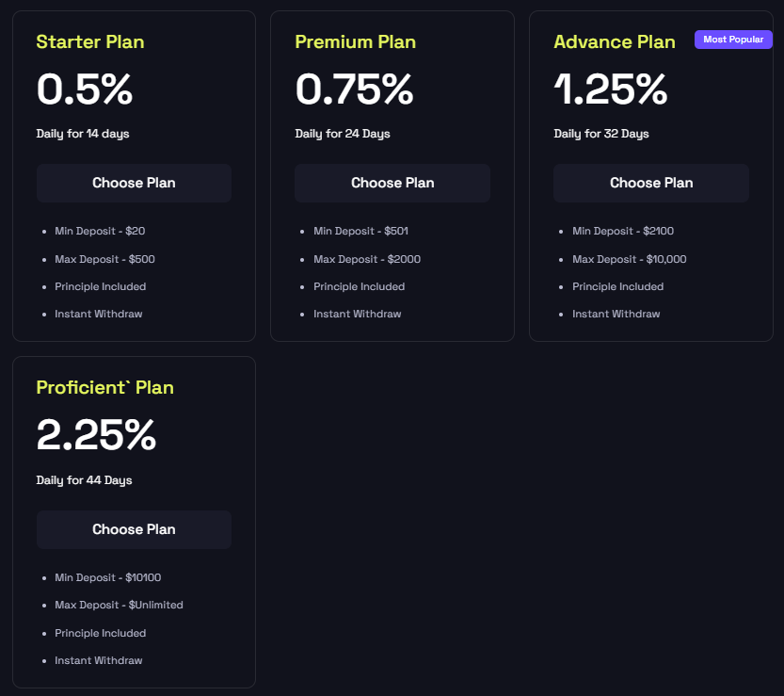Click the 'Daily for 14 days' text
The height and width of the screenshot is (696, 784).
(x=83, y=134)
